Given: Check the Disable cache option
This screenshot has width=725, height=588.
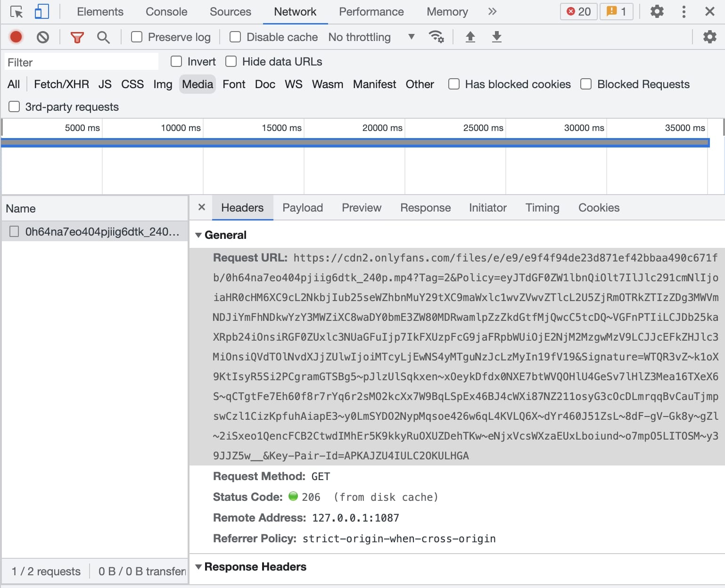Looking at the screenshot, I should [235, 37].
